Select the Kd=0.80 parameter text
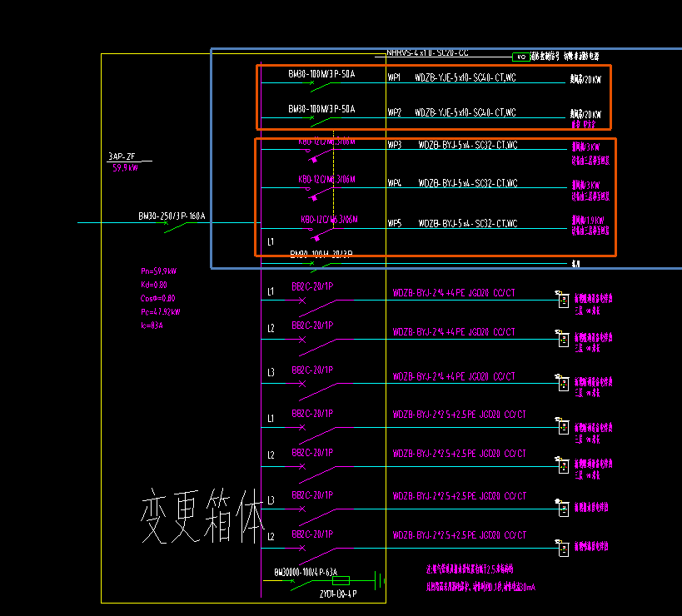682x616 pixels. tap(154, 285)
